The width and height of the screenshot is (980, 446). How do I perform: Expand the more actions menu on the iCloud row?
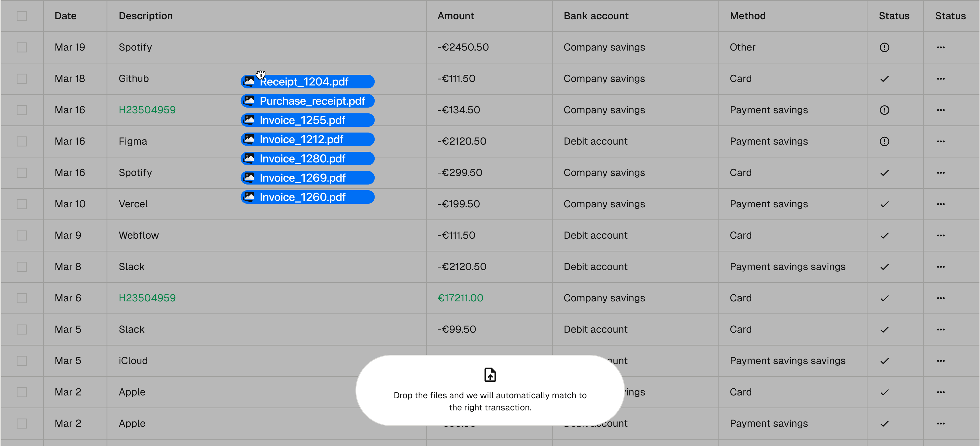(x=940, y=361)
